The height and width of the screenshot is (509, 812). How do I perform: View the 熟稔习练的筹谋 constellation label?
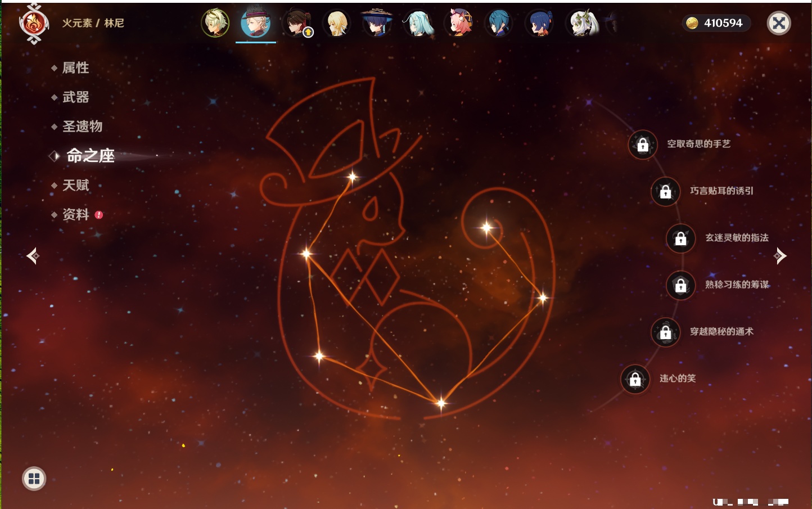click(x=737, y=285)
